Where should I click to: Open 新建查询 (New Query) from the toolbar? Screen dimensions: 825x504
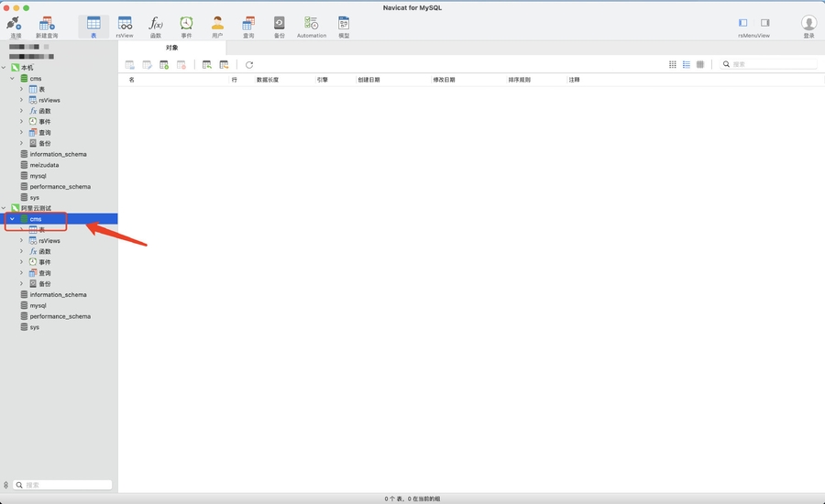[46, 25]
